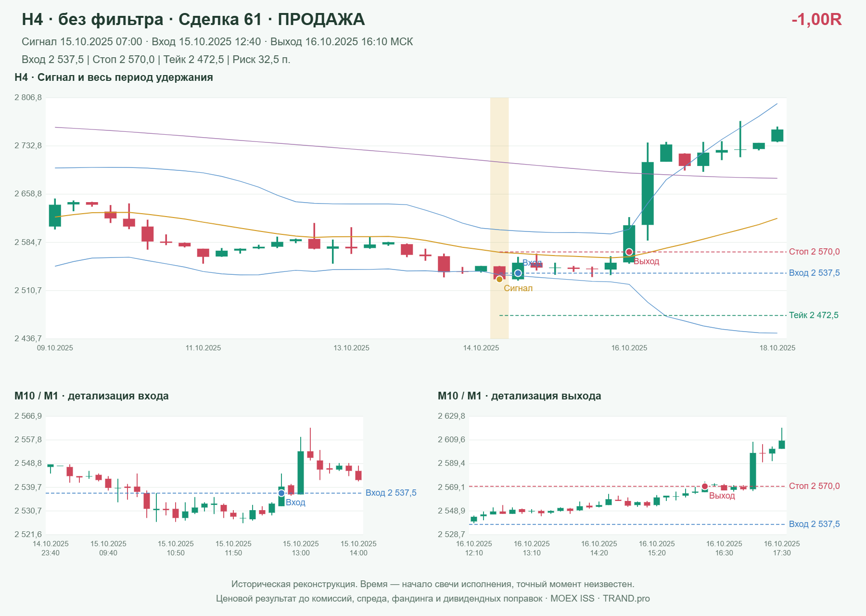The image size is (866, 616).
Task: Click the blue Вход marker dot on H4 chart
Action: point(518,273)
